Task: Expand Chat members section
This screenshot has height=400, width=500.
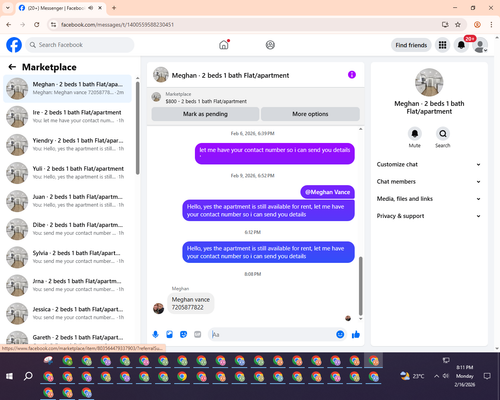Action: [x=429, y=182]
